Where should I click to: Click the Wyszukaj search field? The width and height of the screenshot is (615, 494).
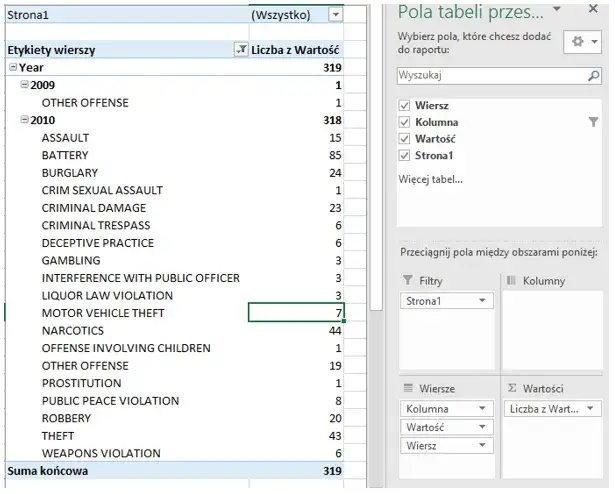(x=488, y=75)
